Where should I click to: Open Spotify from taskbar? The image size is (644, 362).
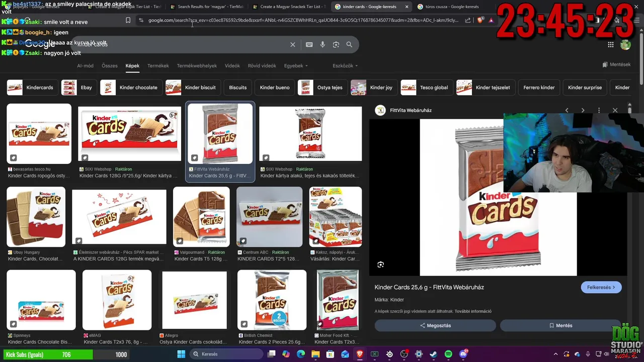(x=448, y=354)
